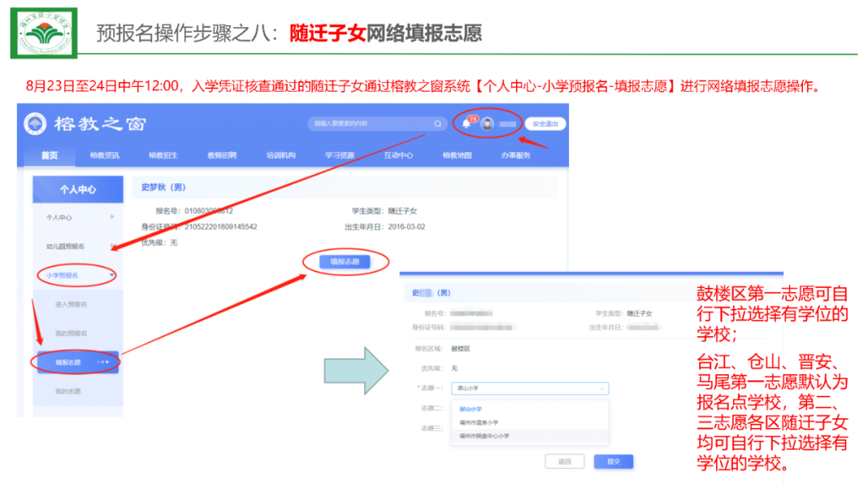Click the 返回 back button
The image size is (868, 489).
tap(564, 462)
